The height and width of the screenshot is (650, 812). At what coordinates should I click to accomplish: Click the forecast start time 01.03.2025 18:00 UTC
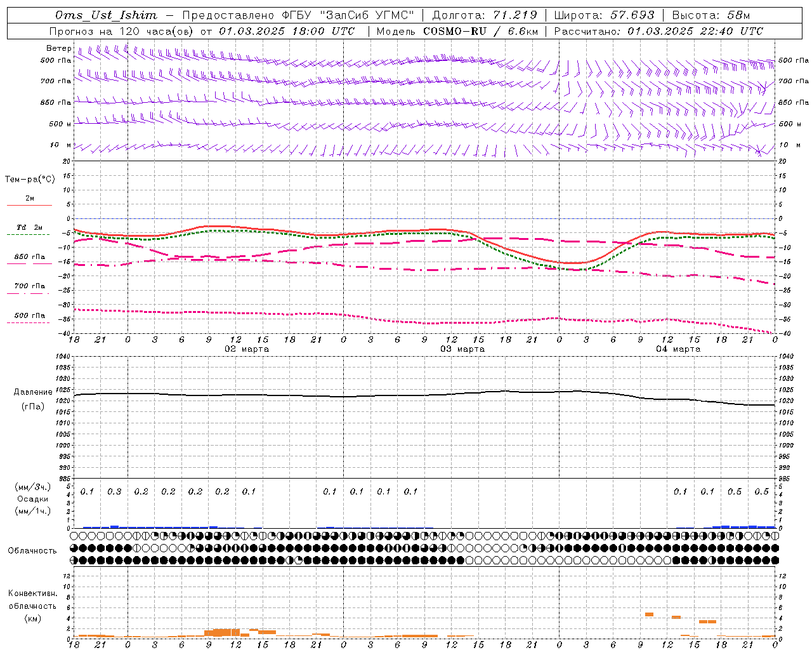pyautogui.click(x=287, y=31)
